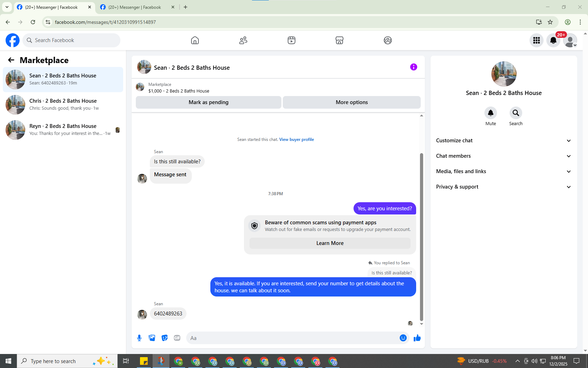Image resolution: width=588 pixels, height=368 pixels.
Task: Click Mark as pending button
Action: (x=209, y=102)
